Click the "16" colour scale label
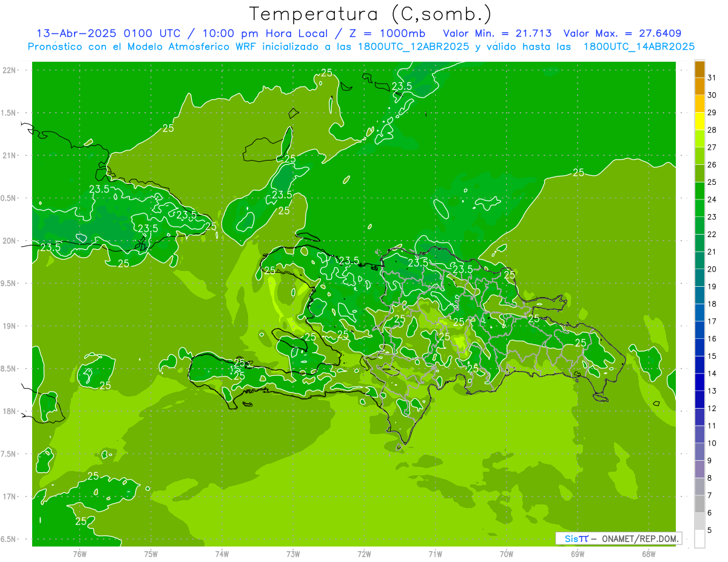Screen dimensions: 728x562 tap(712, 339)
